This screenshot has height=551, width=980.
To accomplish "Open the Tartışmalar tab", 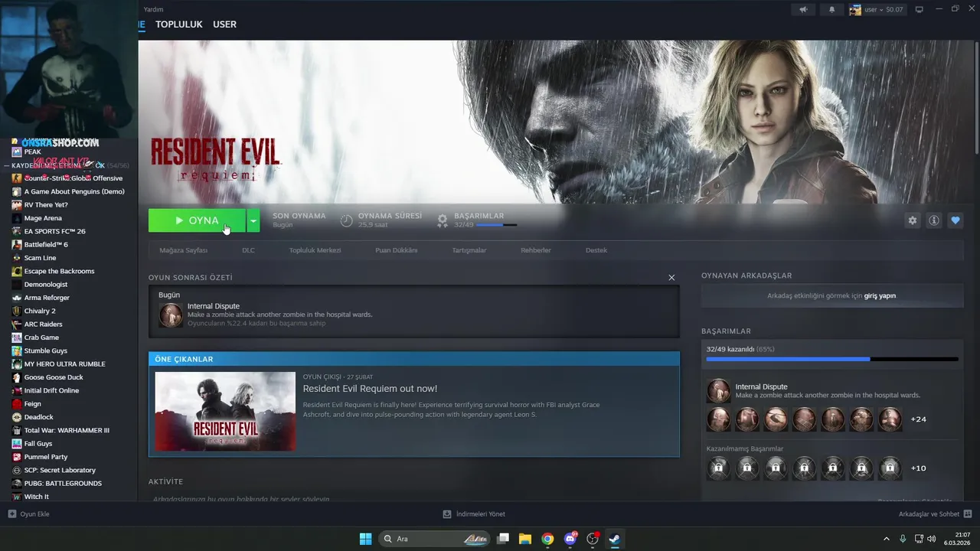I will click(x=469, y=250).
